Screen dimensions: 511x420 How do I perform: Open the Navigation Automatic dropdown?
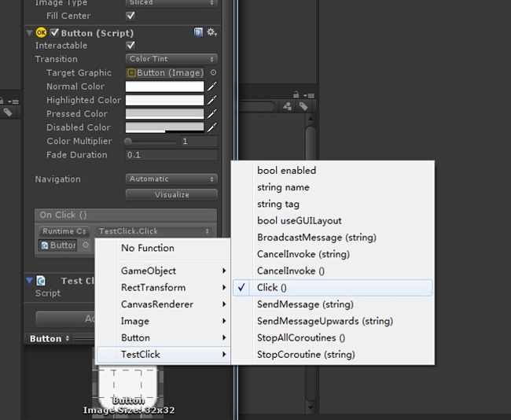click(x=171, y=179)
